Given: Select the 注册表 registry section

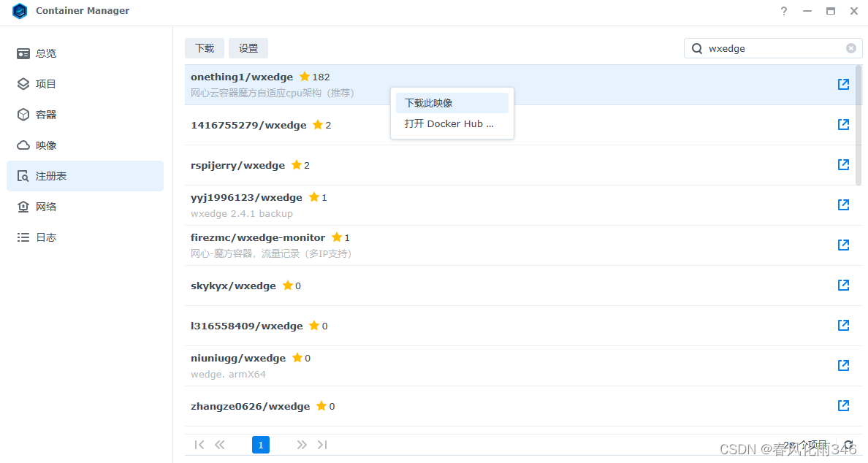Looking at the screenshot, I should (85, 176).
